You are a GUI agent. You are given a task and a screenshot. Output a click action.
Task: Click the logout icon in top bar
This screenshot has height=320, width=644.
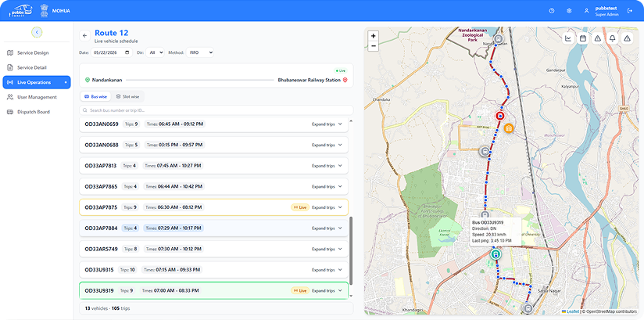pyautogui.click(x=631, y=11)
